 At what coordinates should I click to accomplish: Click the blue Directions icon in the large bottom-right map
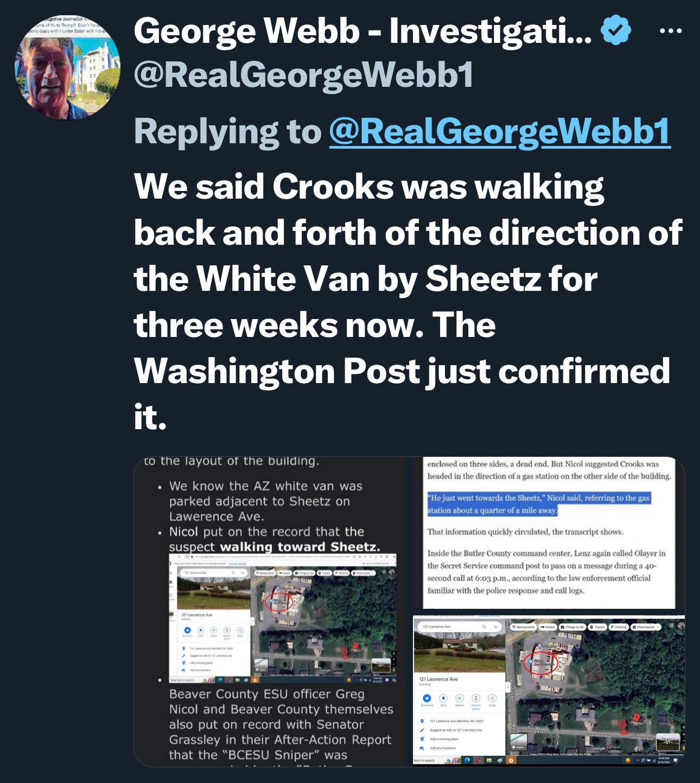pyautogui.click(x=427, y=698)
